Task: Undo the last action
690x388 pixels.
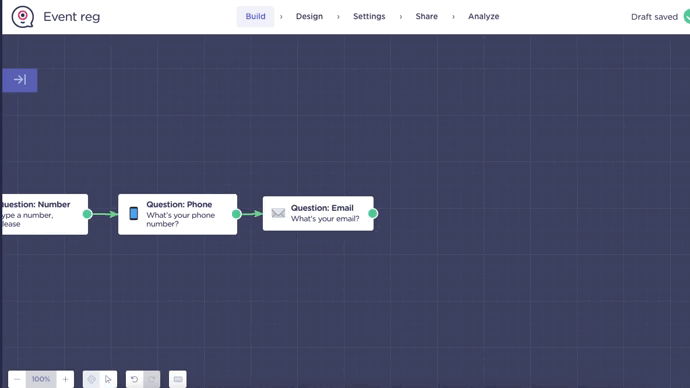Action: [134, 379]
